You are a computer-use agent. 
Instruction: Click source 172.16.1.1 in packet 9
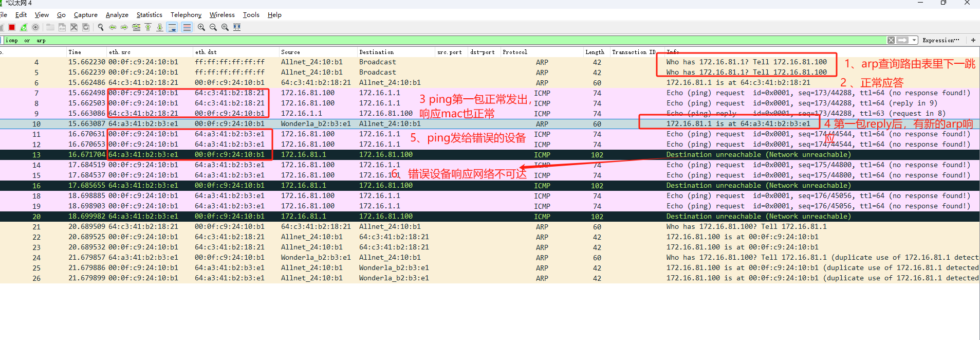click(302, 114)
